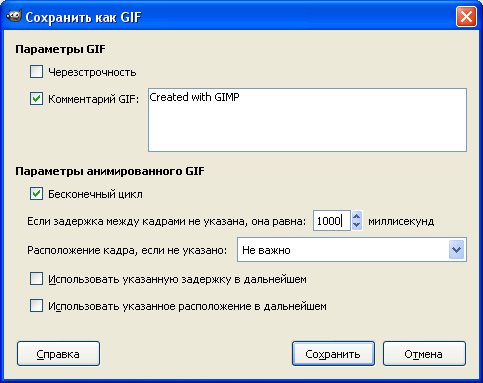Focus the 1000 milliseconds delay field
The image size is (483, 383).
click(332, 221)
